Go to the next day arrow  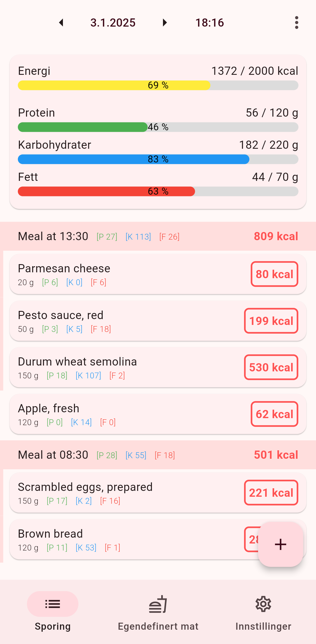[x=165, y=23]
